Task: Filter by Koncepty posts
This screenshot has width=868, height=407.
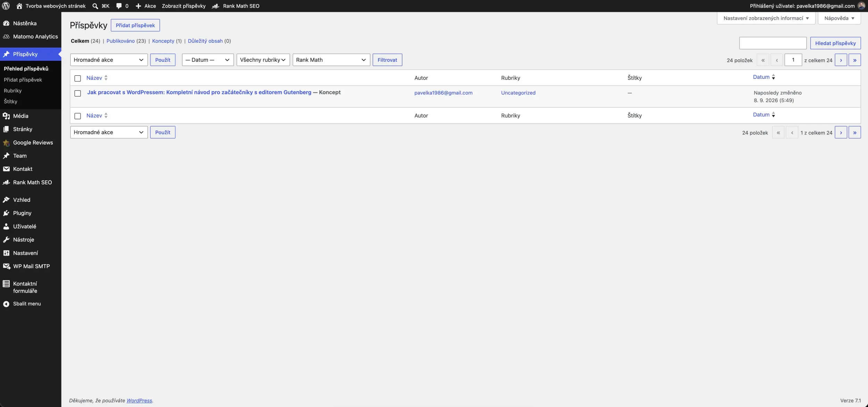Action: click(x=163, y=41)
